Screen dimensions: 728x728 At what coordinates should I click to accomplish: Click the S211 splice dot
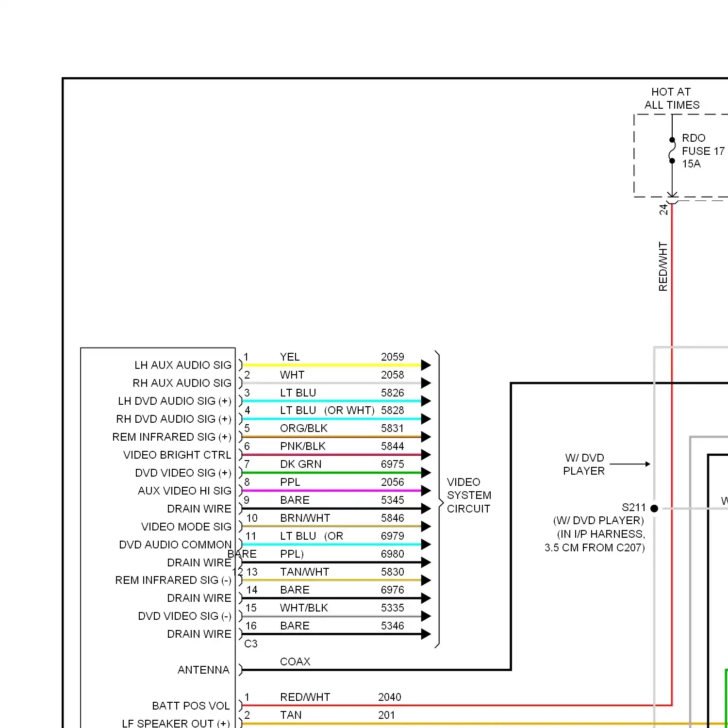point(654,509)
